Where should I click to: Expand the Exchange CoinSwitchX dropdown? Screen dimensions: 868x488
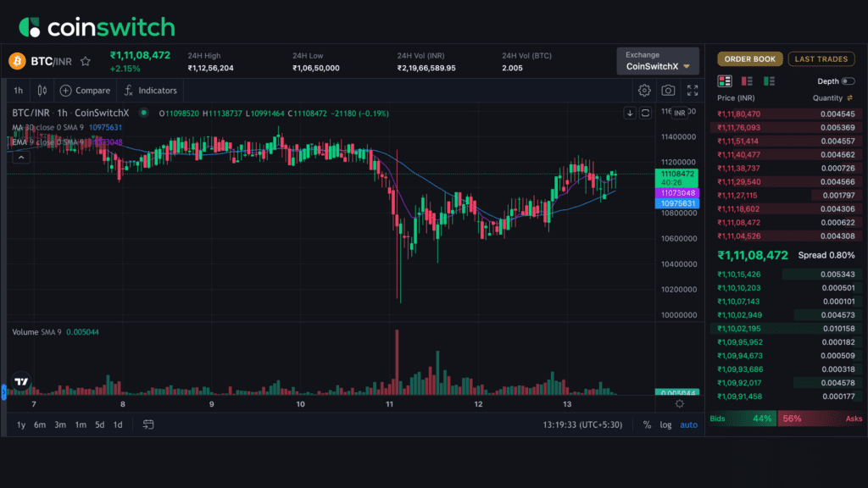pos(658,61)
